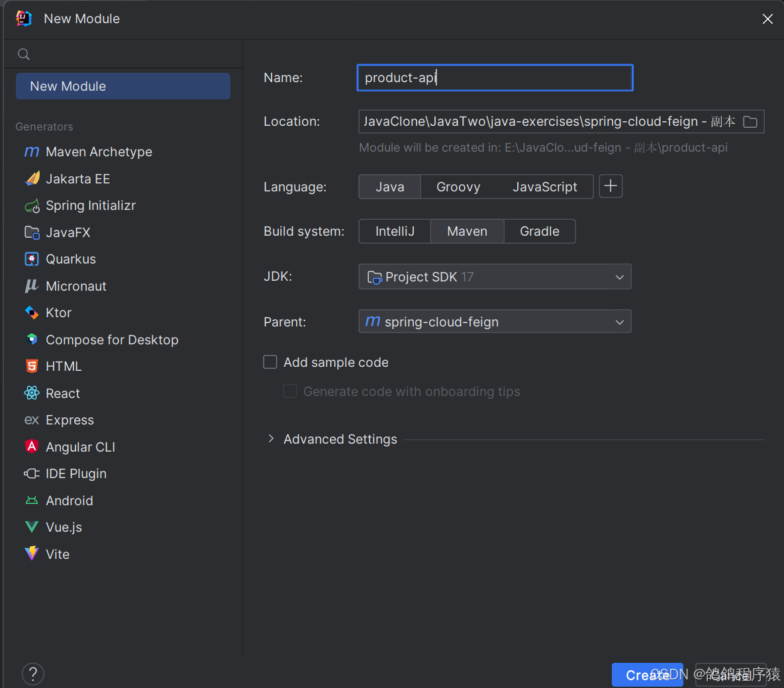This screenshot has width=784, height=688.
Task: Open help via the question mark icon
Action: point(33,674)
